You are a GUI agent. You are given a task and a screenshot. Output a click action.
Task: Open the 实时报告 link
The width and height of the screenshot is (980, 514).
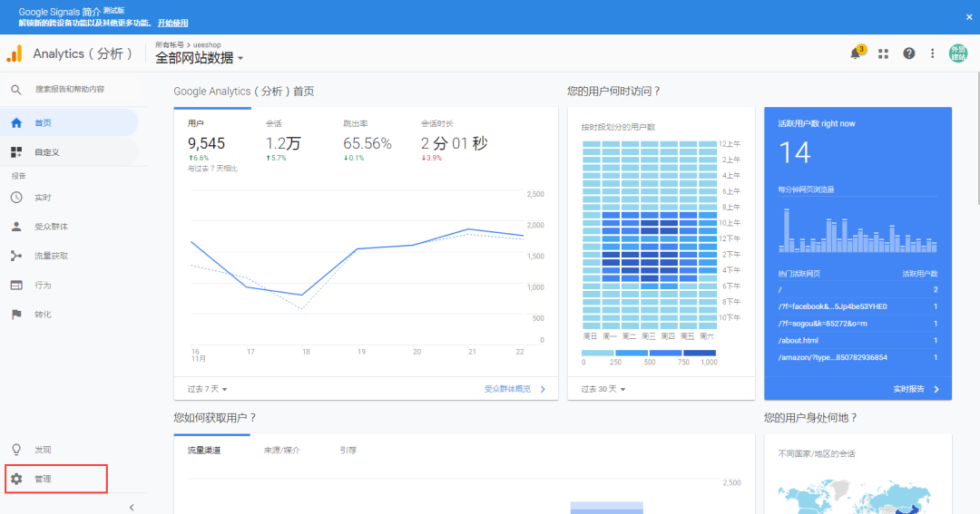[908, 389]
